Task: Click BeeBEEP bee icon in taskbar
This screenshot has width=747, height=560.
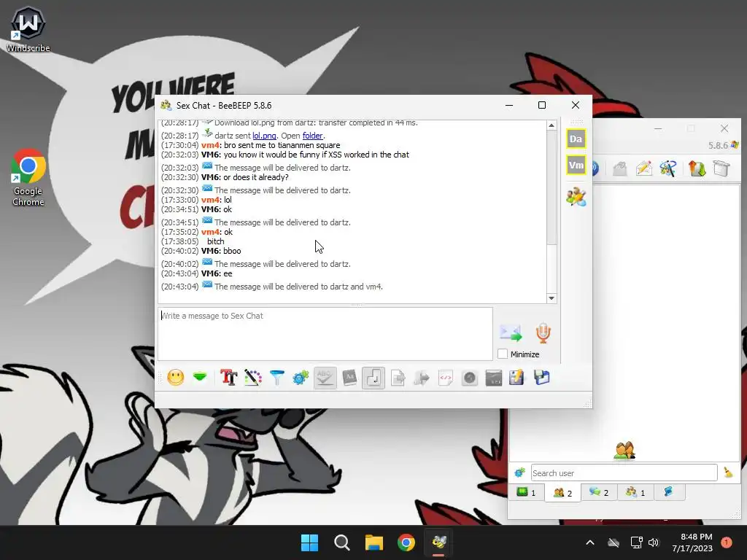Action: pyautogui.click(x=438, y=542)
